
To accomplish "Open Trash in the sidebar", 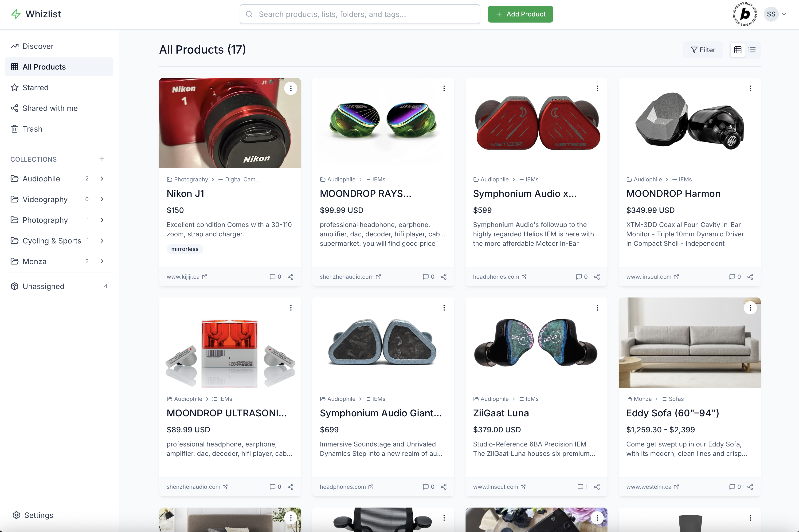I will [32, 129].
